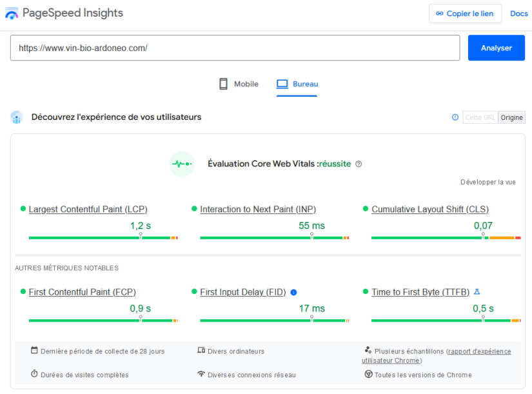Viewport: 532px width, 394px height.
Task: Click the Durées de visites complètes text
Action: [84, 375]
